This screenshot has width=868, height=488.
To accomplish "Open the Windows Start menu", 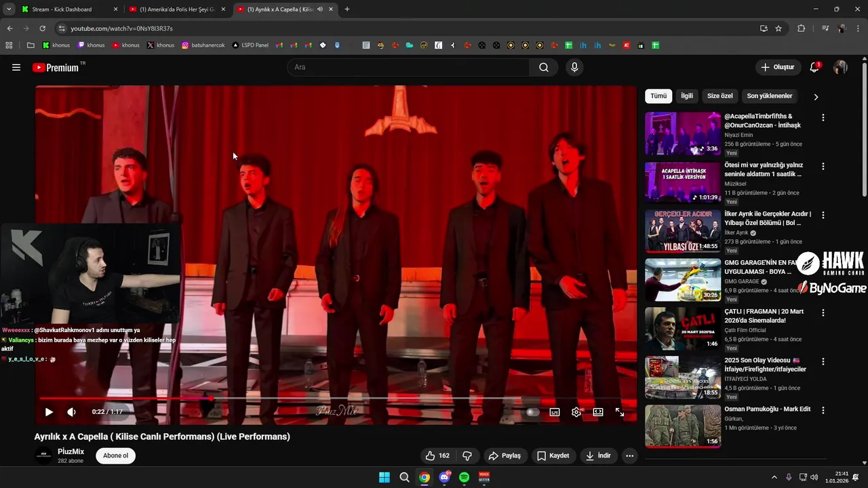I will click(x=384, y=477).
